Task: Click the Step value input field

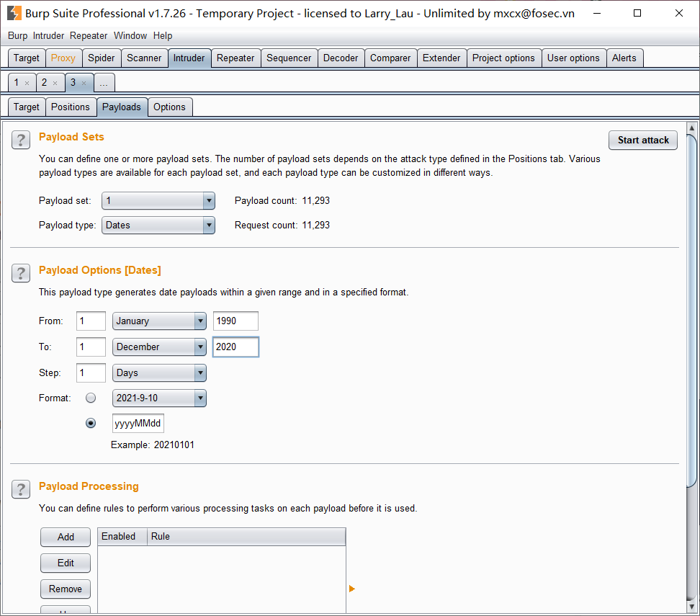Action: click(x=91, y=372)
